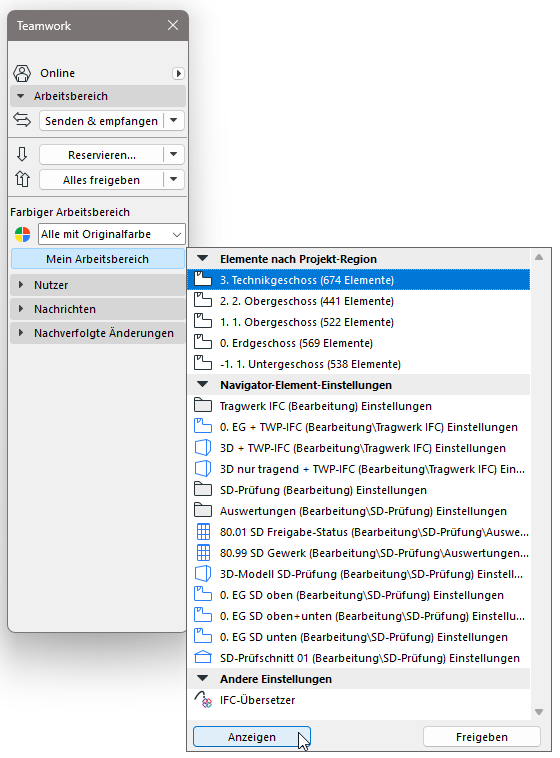Expand the Nachverfolgte Änderungen section
This screenshot has width=560, height=758.
pyautogui.click(x=21, y=333)
